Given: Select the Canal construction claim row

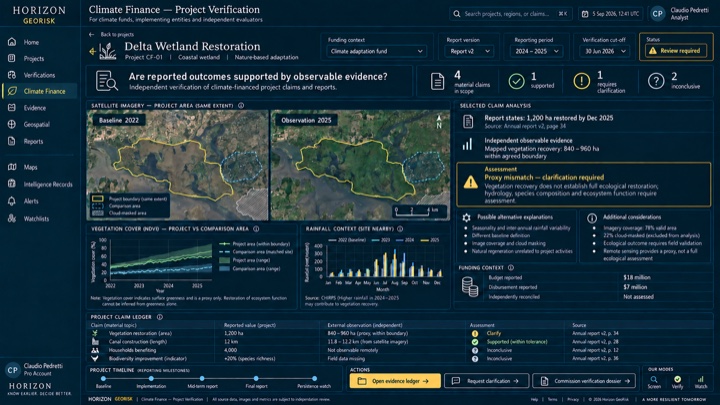Looking at the screenshot, I should coord(399,342).
